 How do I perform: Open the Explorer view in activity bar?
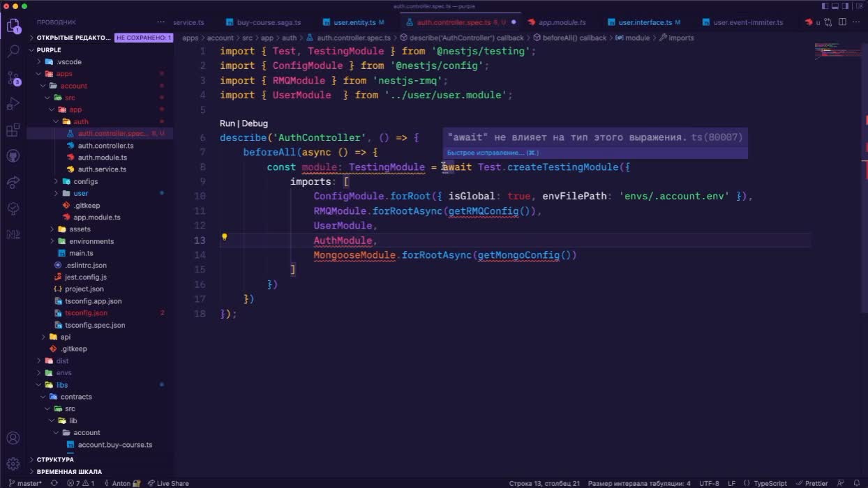click(13, 26)
